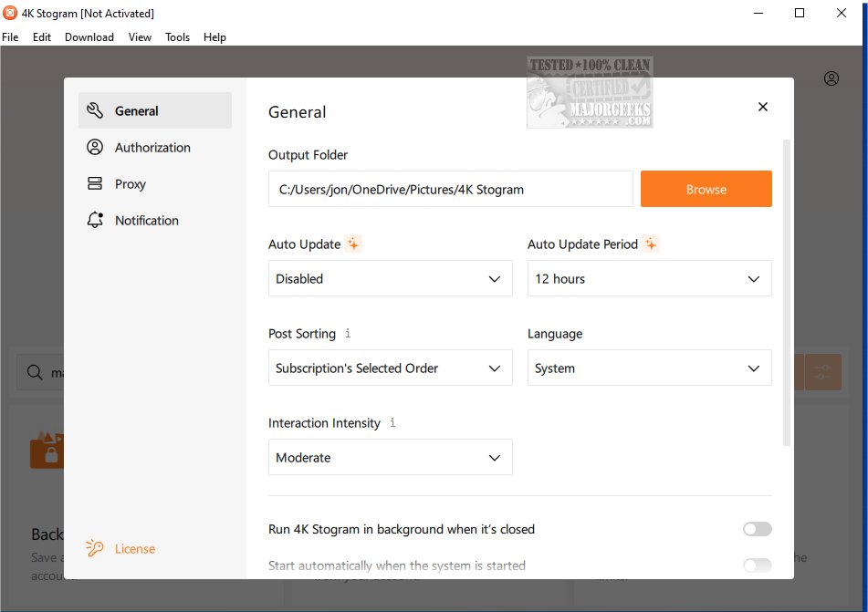Screen dimensions: 868x612
Task: Click the License key icon
Action: [95, 548]
